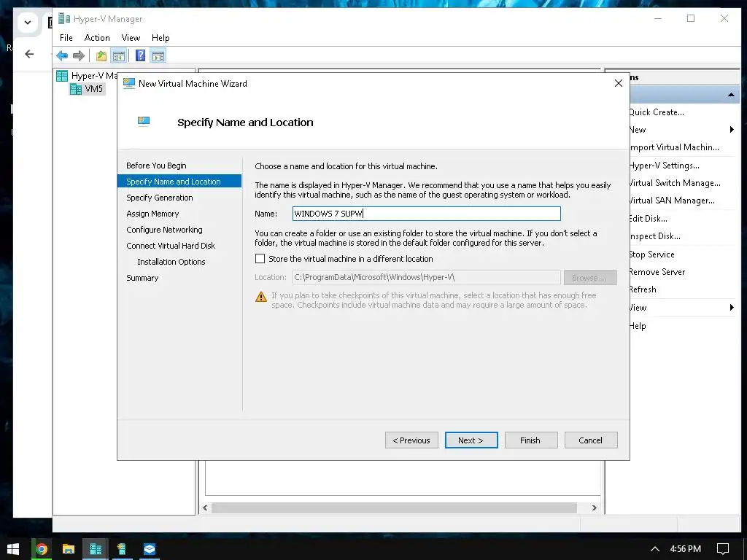This screenshot has width=747, height=560.
Task: Toggle the Show/Hide Action Pane toolbar icon
Action: (158, 55)
